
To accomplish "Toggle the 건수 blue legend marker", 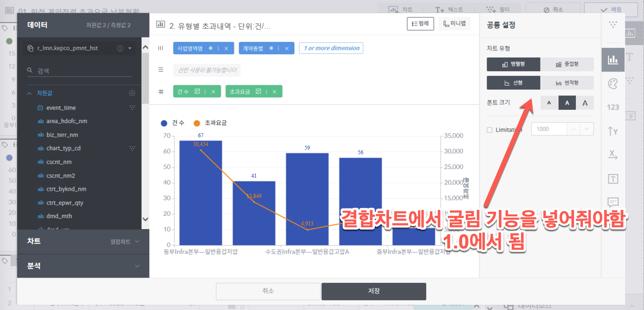I will point(164,123).
